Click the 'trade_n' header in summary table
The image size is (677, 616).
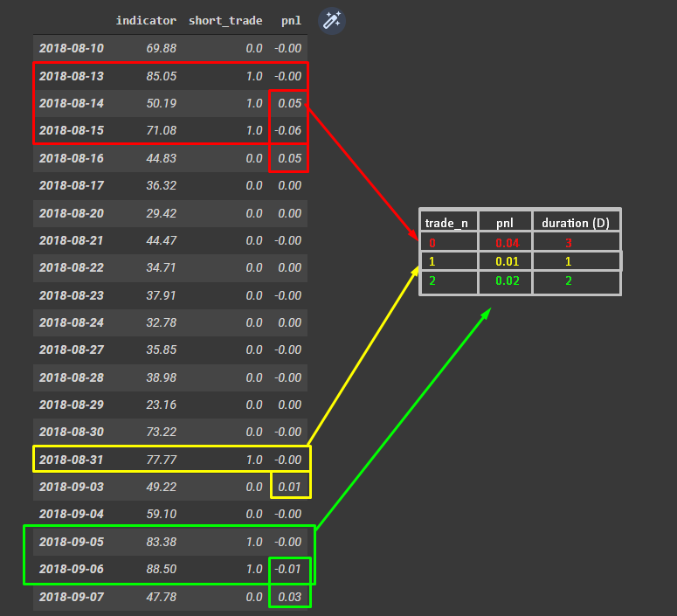[x=446, y=223]
